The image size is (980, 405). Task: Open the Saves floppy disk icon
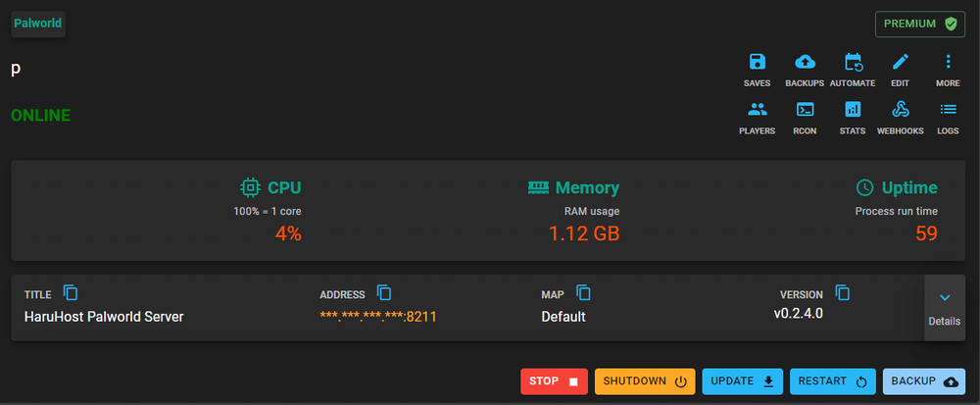(x=757, y=62)
